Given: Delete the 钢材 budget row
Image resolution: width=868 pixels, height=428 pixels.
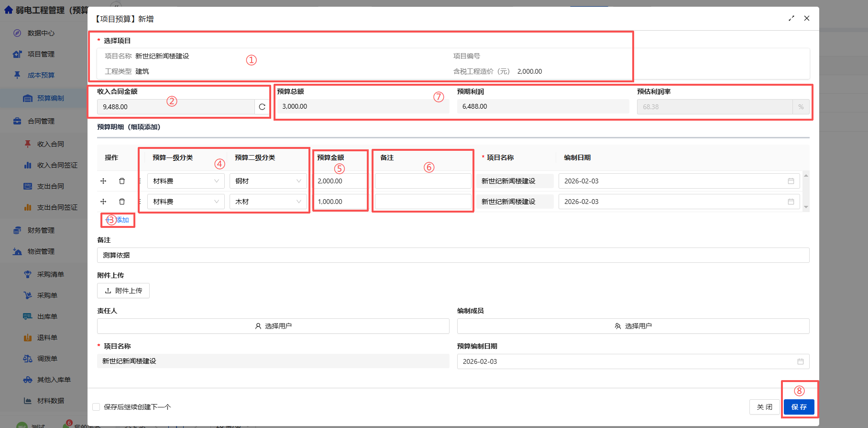Looking at the screenshot, I should tap(122, 181).
